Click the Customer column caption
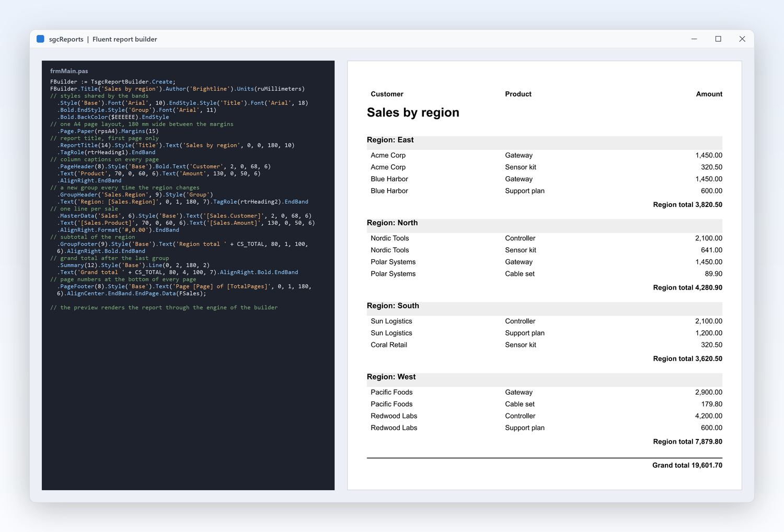The image size is (784, 532). click(387, 94)
